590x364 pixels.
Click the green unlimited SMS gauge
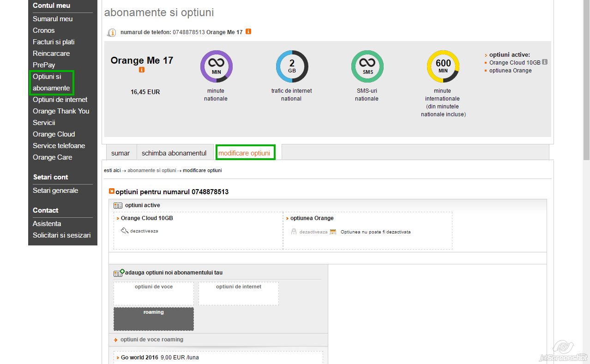click(x=367, y=66)
